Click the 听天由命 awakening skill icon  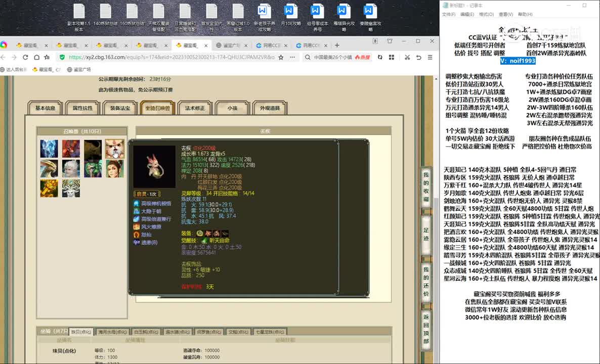click(x=204, y=241)
